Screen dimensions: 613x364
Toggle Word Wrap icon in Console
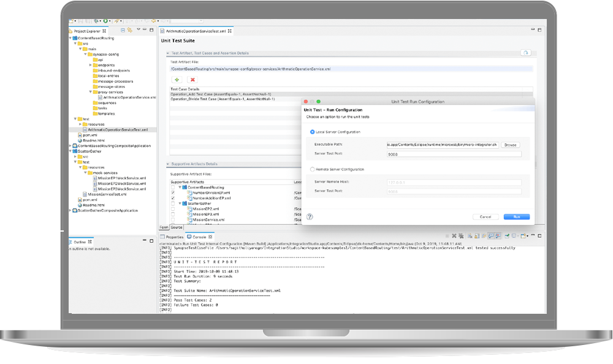(484, 236)
